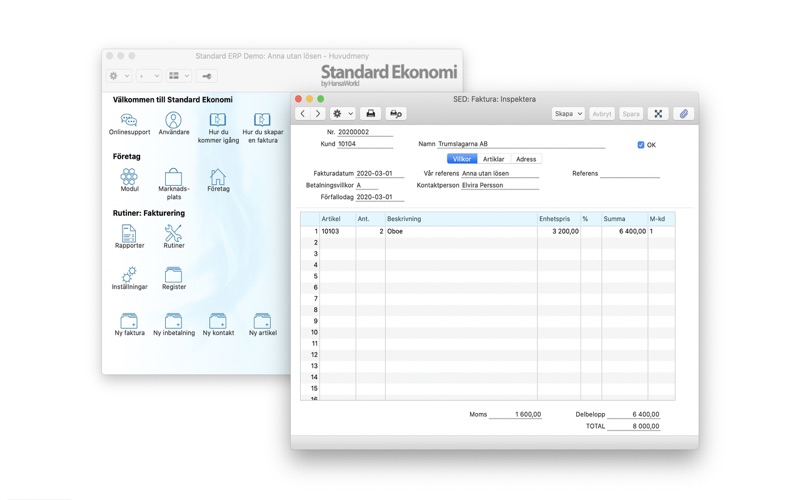Click the Spara button

(x=631, y=114)
